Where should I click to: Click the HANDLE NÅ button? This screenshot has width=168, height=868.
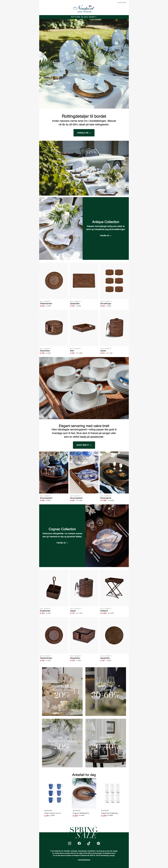(84, 133)
